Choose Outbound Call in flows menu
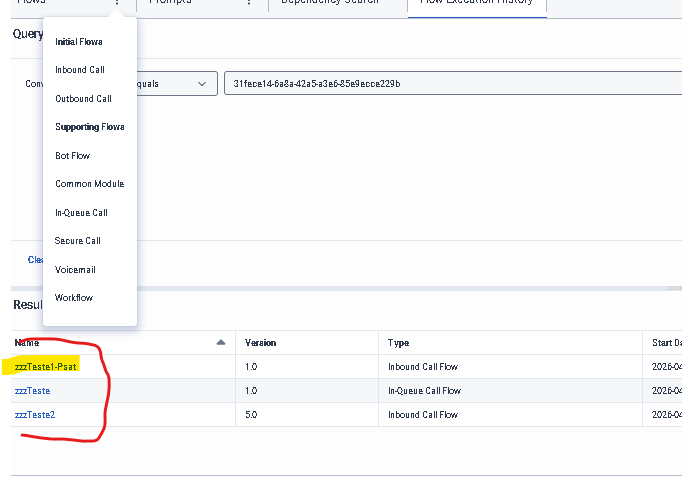Screen dimensions: 682x478 click(x=83, y=99)
